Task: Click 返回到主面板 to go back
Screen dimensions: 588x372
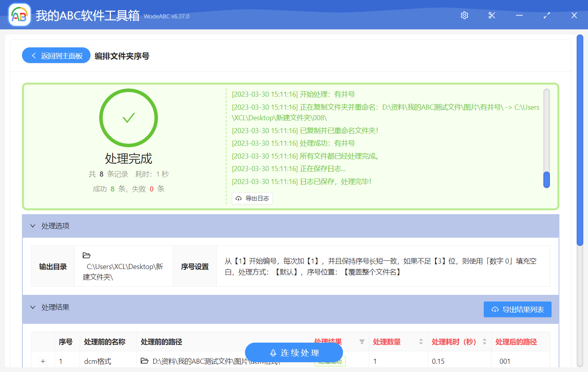Action: (x=56, y=55)
